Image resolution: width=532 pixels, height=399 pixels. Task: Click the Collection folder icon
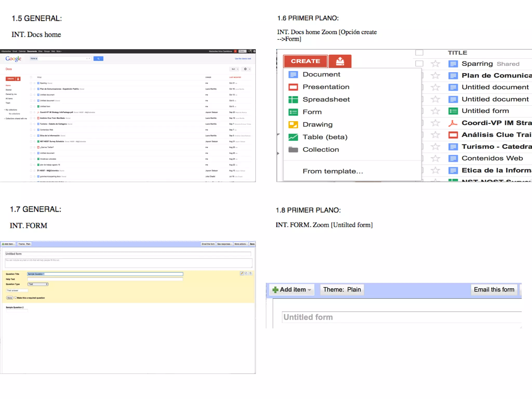(293, 150)
